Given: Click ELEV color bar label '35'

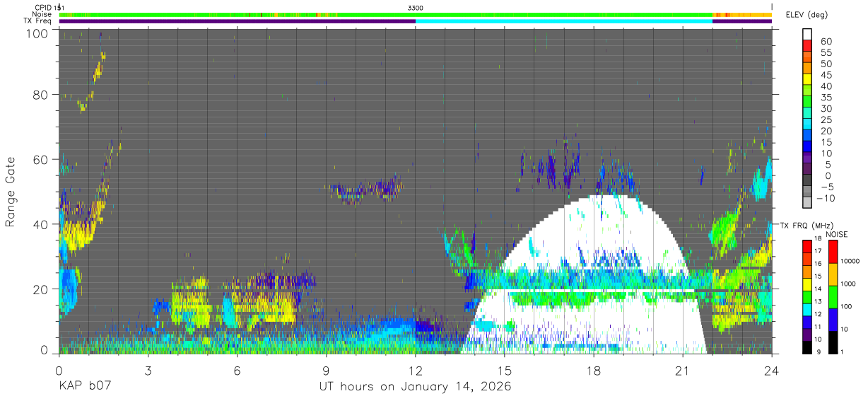Looking at the screenshot, I should [x=825, y=98].
